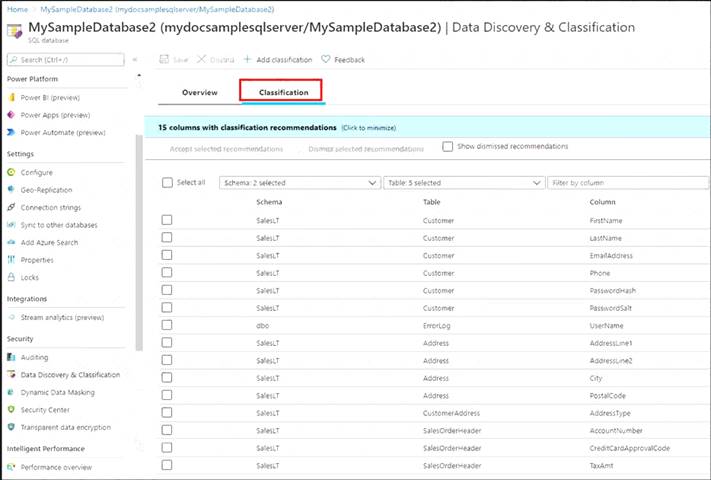711x480 pixels.
Task: Switch to the Classification tab
Action: (283, 92)
